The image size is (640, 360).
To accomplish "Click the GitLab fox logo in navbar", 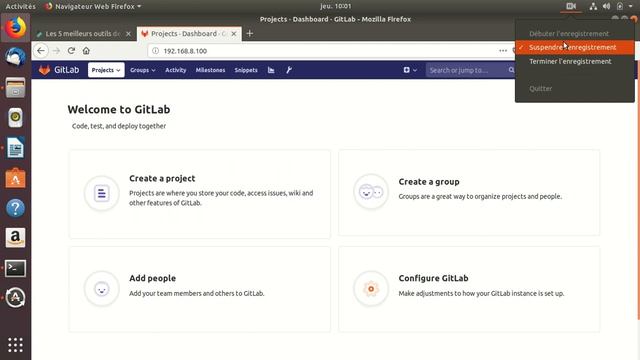I will (44, 70).
